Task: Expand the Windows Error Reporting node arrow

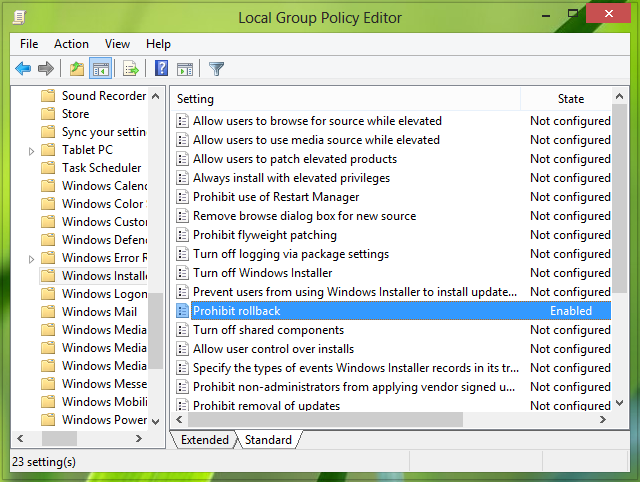Action: point(32,259)
